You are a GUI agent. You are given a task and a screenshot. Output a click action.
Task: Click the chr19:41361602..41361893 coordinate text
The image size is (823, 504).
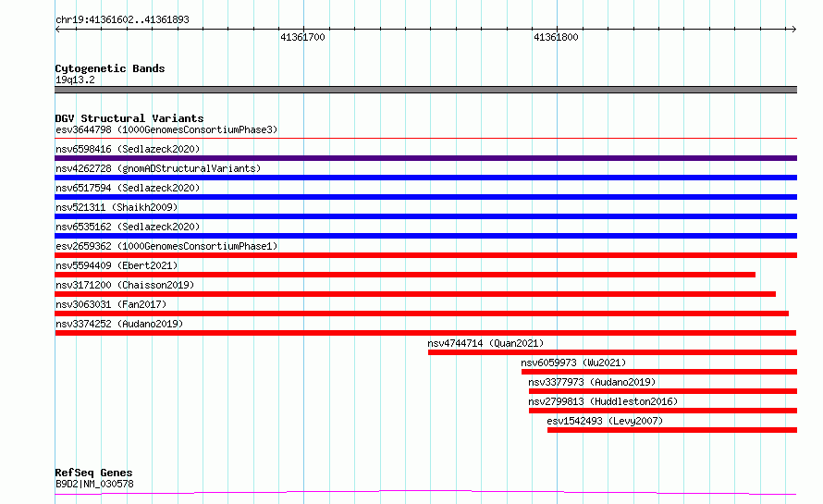122,20
